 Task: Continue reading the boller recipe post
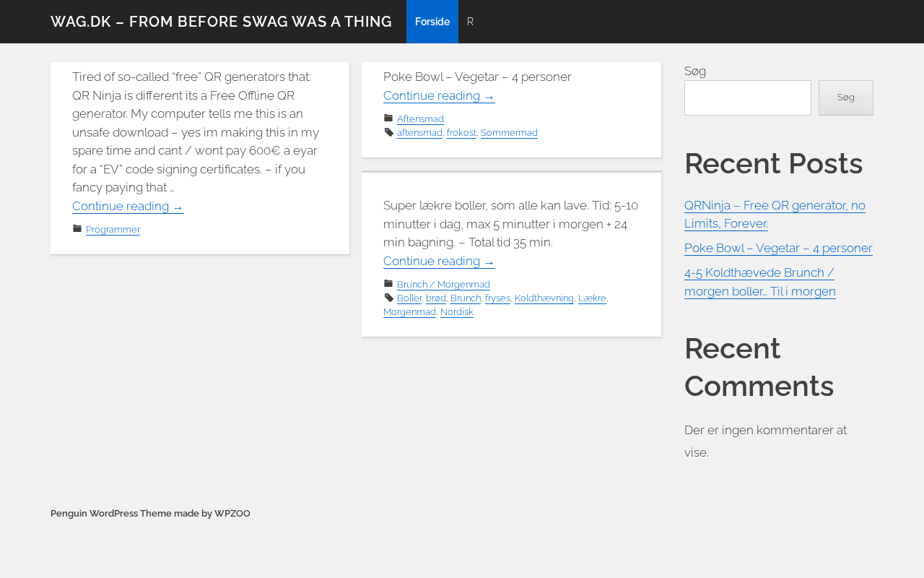tap(439, 262)
